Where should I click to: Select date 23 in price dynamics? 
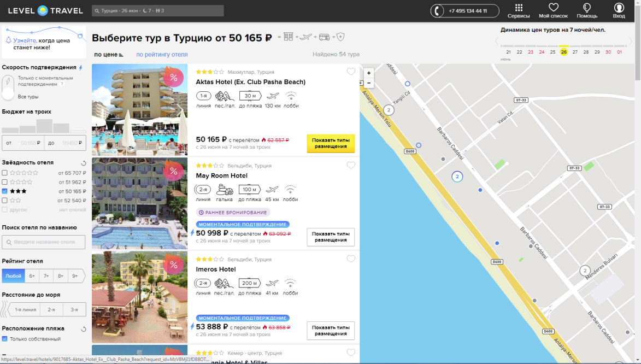(531, 52)
